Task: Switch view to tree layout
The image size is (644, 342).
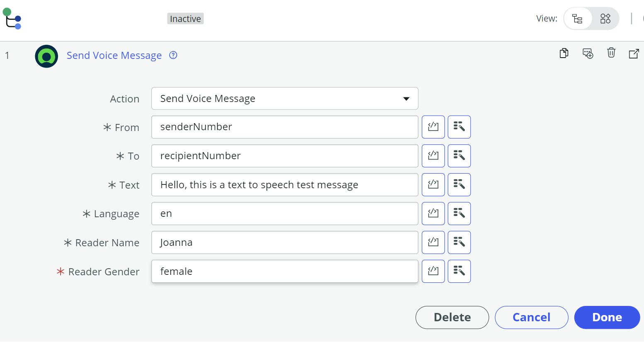Action: 578,18
